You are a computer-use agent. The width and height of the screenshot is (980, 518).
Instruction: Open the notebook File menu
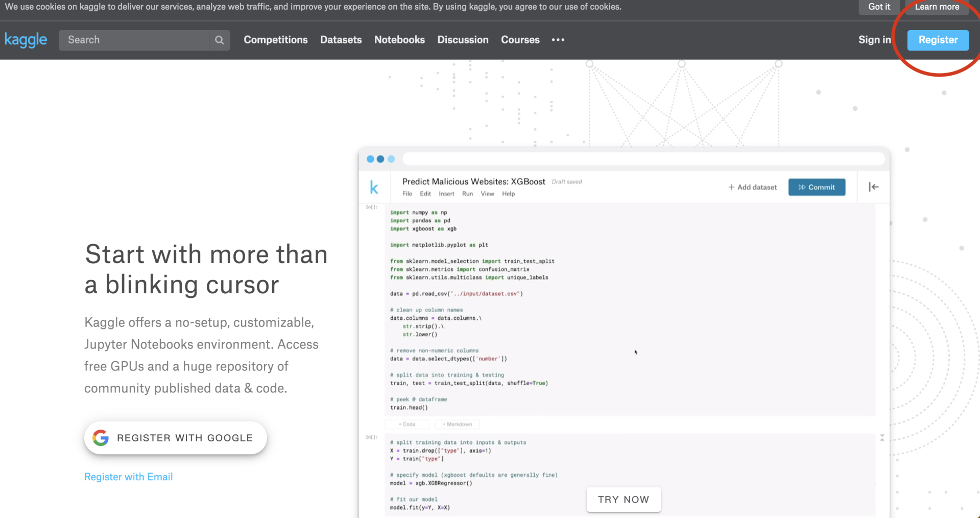point(407,194)
